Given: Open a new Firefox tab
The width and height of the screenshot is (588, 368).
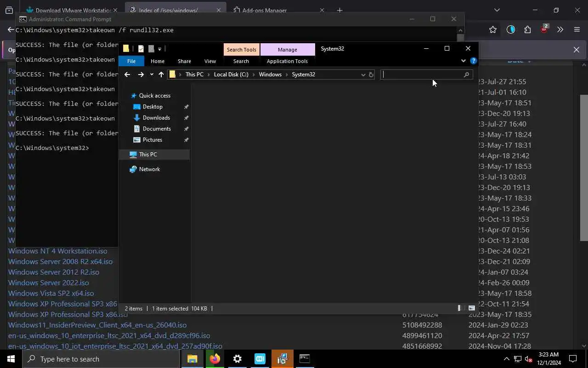Looking at the screenshot, I should (340, 10).
